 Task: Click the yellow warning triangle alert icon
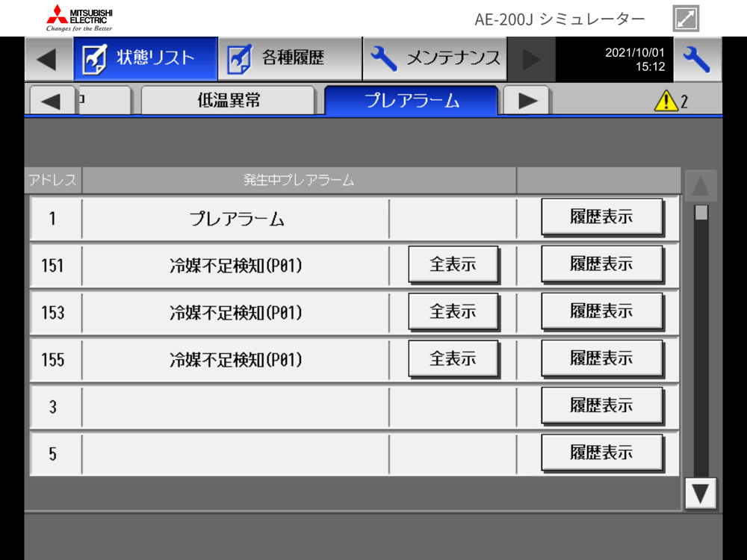click(666, 101)
